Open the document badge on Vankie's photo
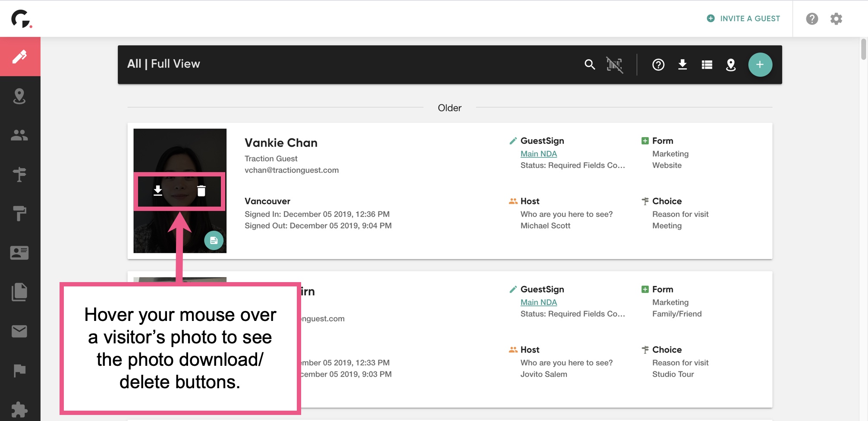 coord(214,241)
